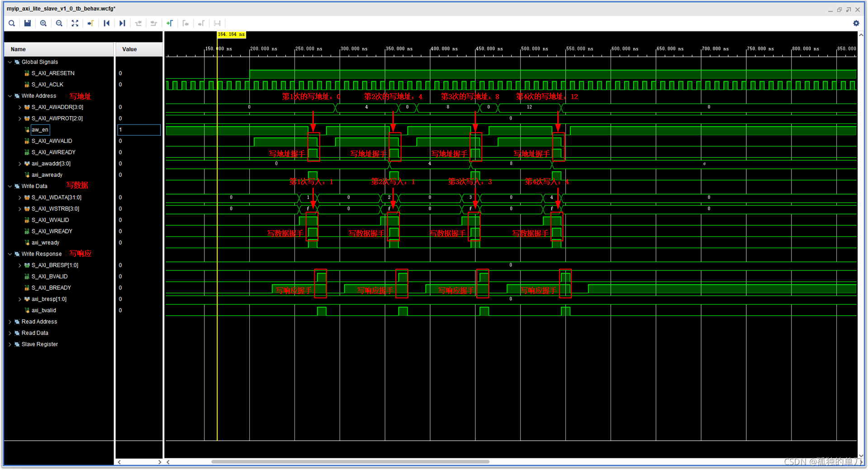The image size is (868, 470).
Task: Go to next marker
Action: (x=201, y=23)
